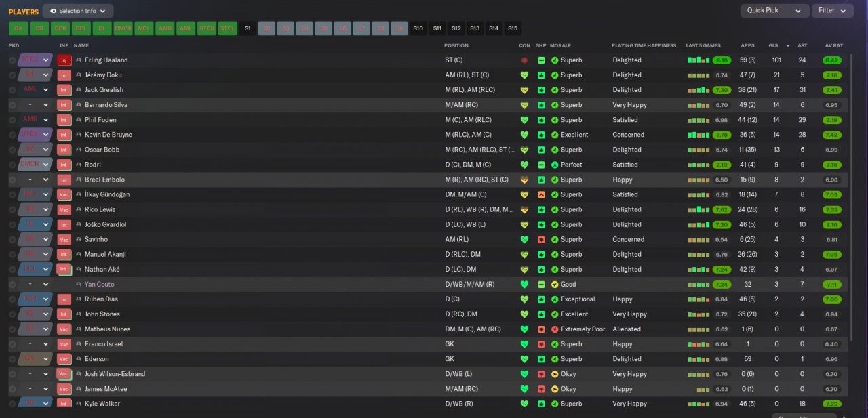868x418 pixels.
Task: Click the player list vertical scrollbar
Action: pos(851,196)
